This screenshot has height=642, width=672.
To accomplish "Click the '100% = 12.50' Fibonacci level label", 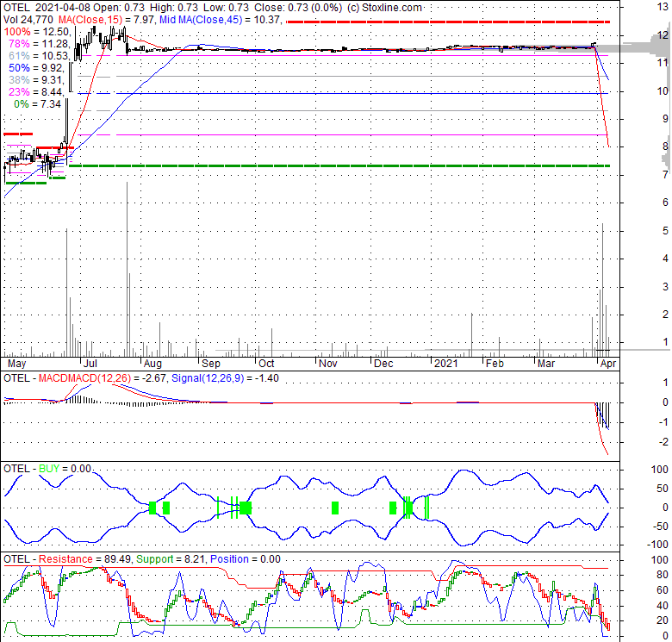I will tap(36, 32).
